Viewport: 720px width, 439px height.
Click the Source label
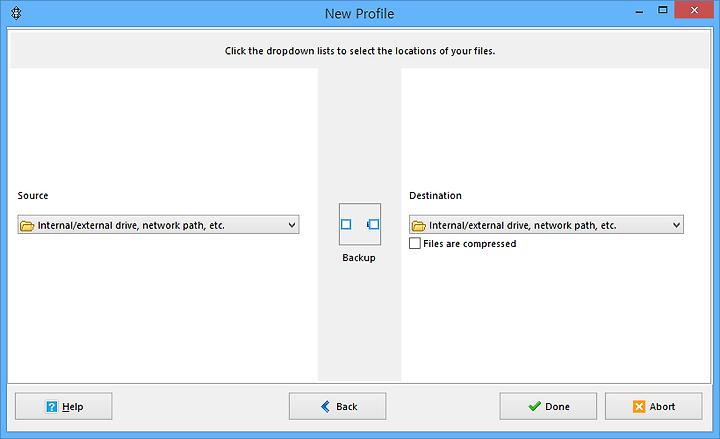click(33, 196)
